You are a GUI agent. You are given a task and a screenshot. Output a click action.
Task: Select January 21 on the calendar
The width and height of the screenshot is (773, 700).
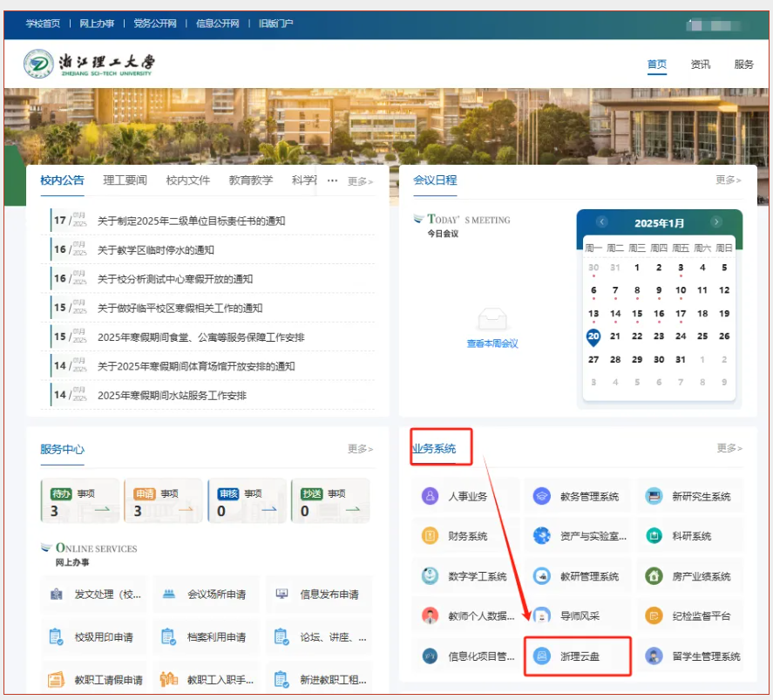coord(615,336)
